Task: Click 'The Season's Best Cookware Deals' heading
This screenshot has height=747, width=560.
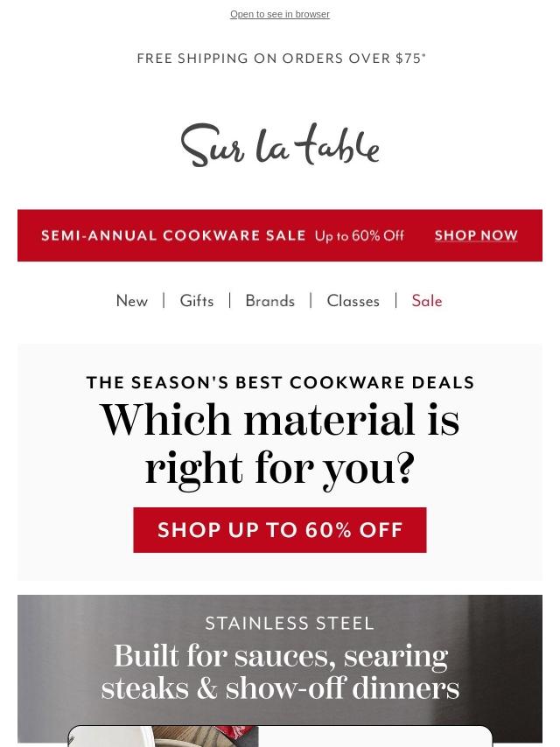Action: tap(280, 382)
